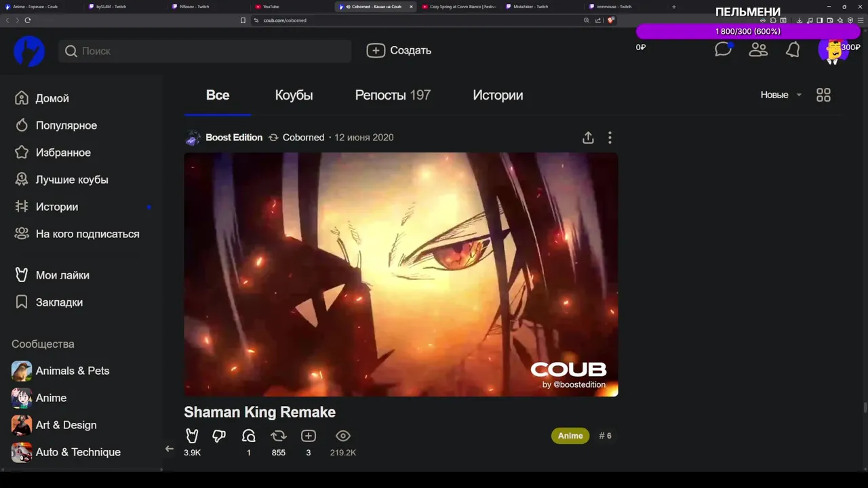The image size is (868, 488).
Task: Repost the Shaman King Remake coub
Action: click(x=279, y=436)
